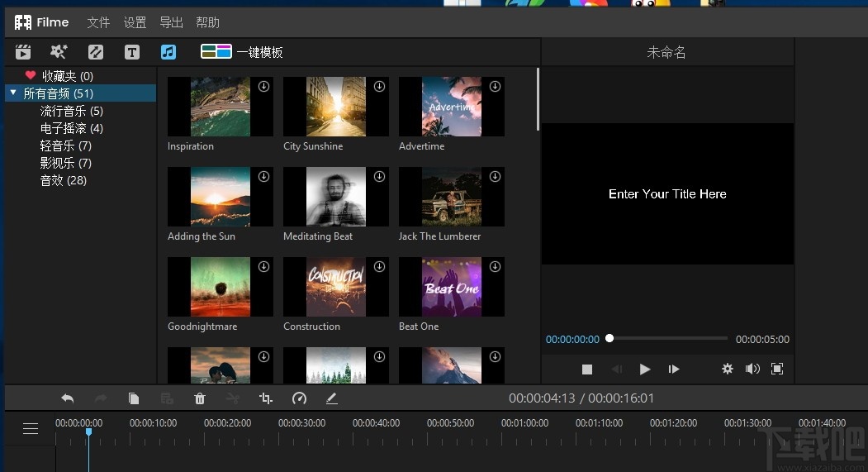Click the timeline playhead marker
This screenshot has width=868, height=472.
88,431
